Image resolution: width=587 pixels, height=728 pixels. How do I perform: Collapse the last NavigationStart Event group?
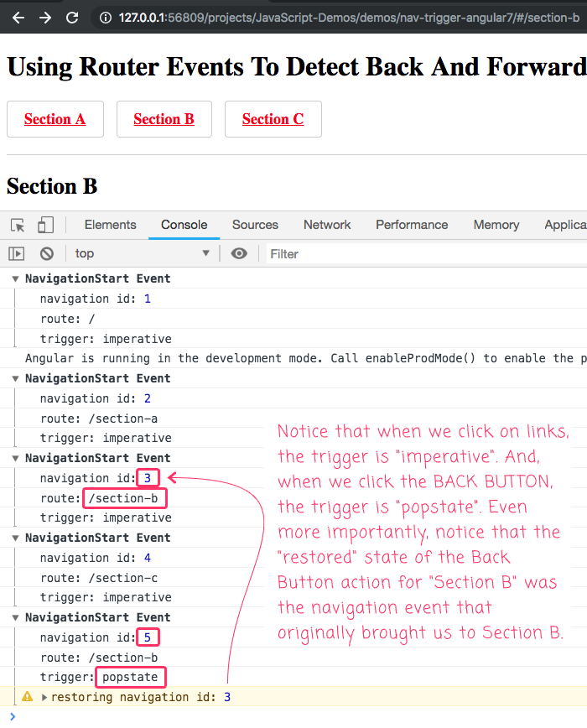[x=16, y=617]
